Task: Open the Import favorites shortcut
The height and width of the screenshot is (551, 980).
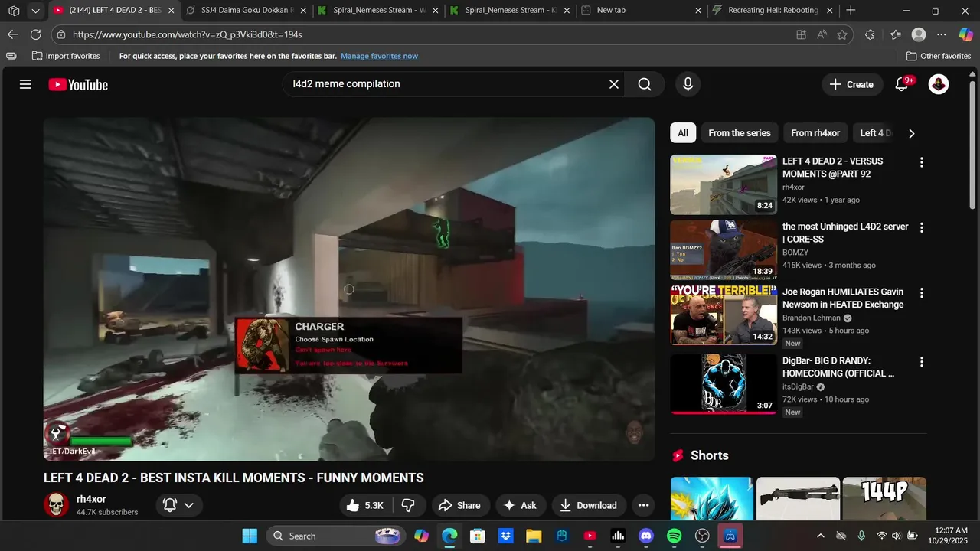Action: (x=66, y=56)
